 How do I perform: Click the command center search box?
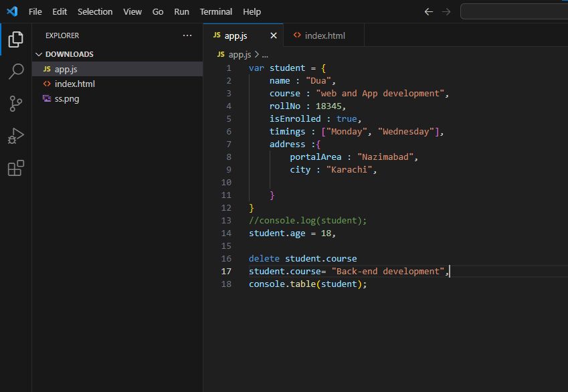click(514, 11)
